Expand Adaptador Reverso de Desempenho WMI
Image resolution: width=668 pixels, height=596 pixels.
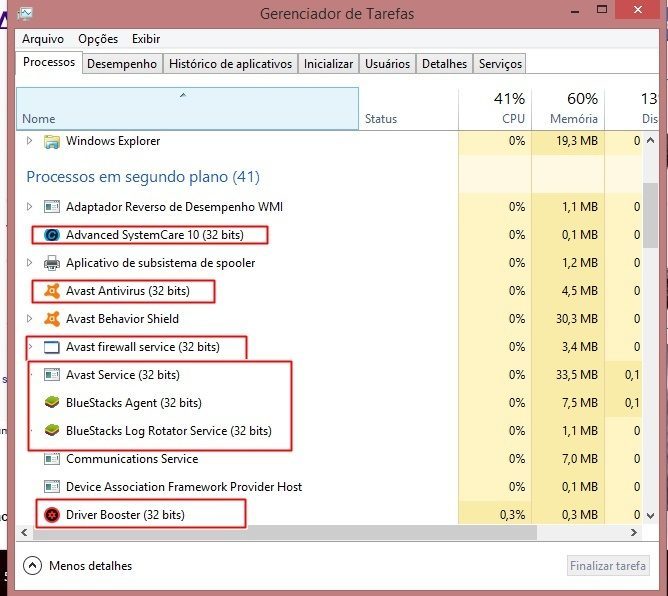point(29,207)
